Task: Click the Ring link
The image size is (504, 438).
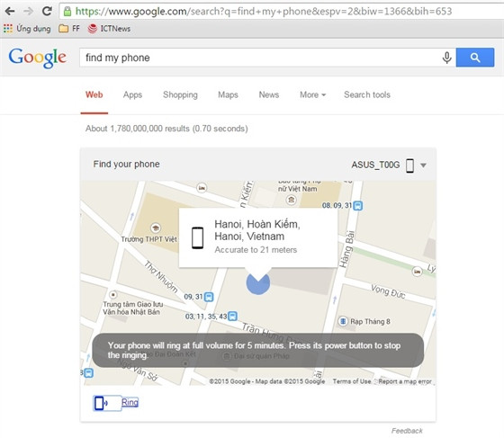Action: 130,402
